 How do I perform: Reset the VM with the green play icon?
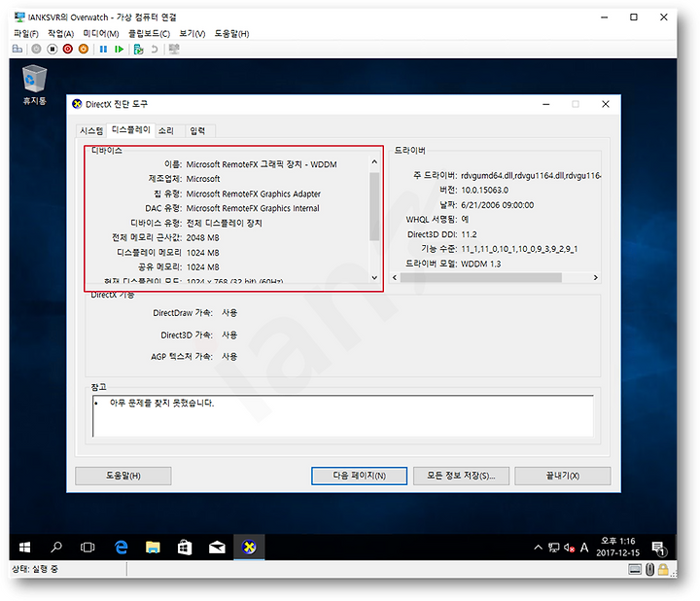pyautogui.click(x=119, y=50)
